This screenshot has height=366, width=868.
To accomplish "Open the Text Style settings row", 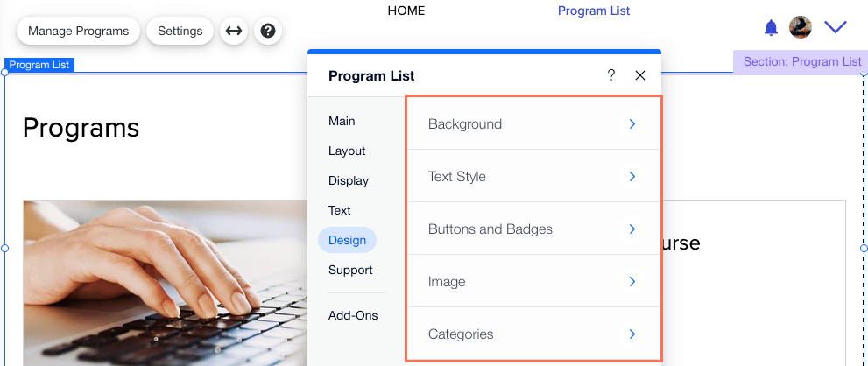I will click(x=534, y=176).
